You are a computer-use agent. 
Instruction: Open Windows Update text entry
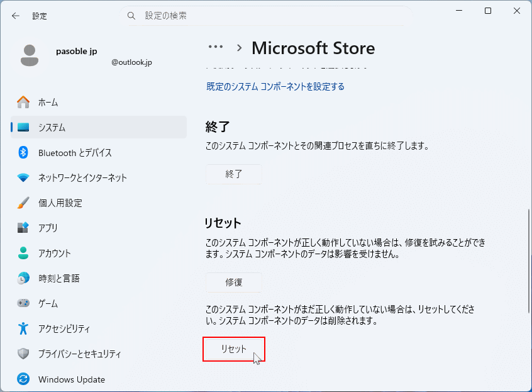pos(72,379)
